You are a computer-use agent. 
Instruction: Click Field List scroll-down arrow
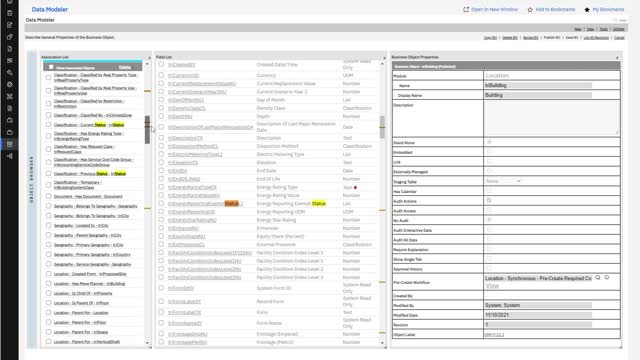[x=382, y=343]
